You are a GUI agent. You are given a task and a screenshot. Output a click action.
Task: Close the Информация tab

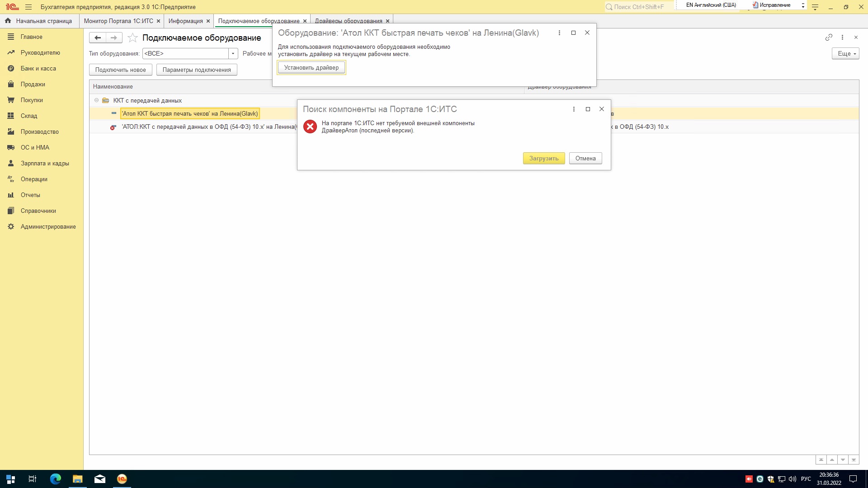(208, 21)
